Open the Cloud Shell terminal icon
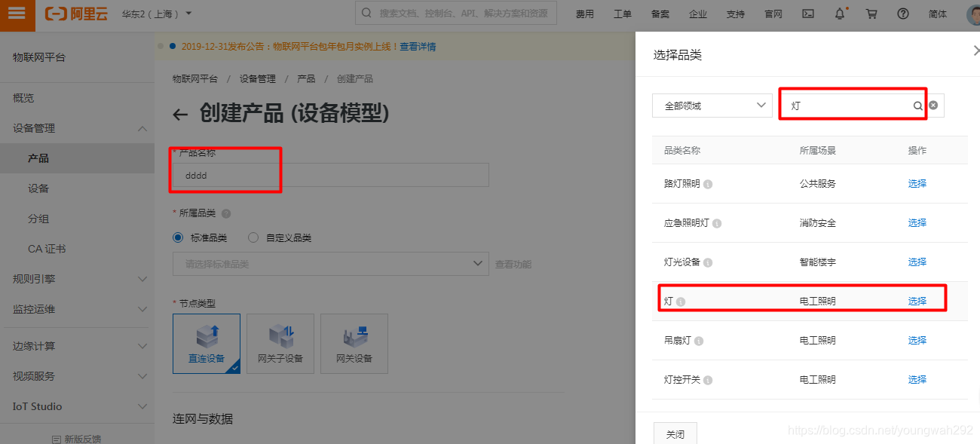 807,14
